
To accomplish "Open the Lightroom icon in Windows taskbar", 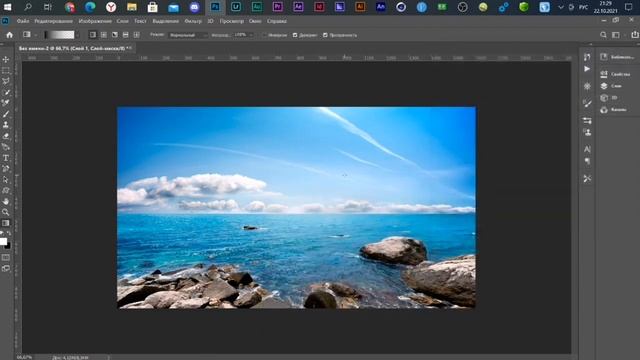I will (x=236, y=7).
